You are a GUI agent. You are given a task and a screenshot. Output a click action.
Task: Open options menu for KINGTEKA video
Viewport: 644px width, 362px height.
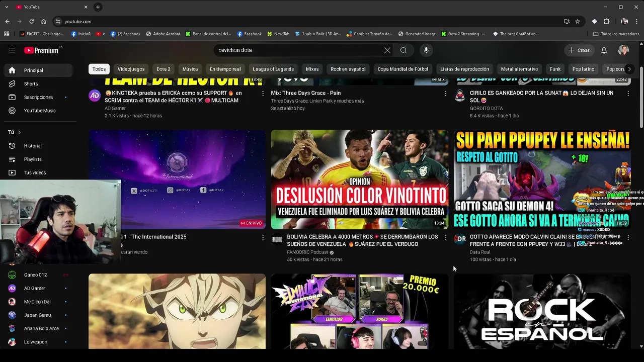263,94
